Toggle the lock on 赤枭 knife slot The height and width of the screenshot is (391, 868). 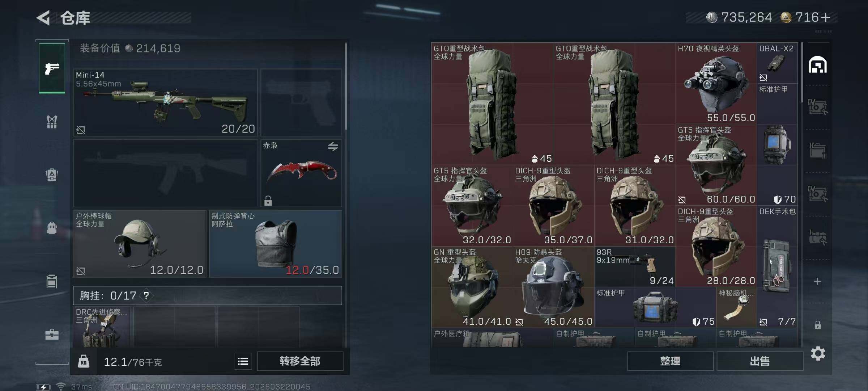click(268, 200)
